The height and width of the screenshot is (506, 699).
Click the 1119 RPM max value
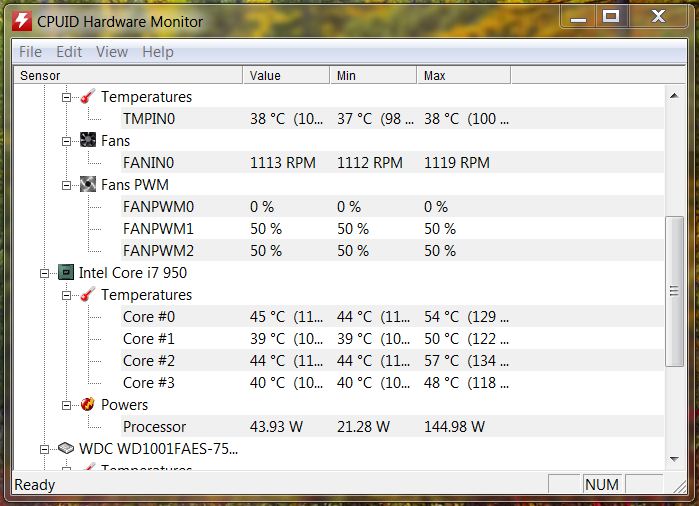pos(456,162)
